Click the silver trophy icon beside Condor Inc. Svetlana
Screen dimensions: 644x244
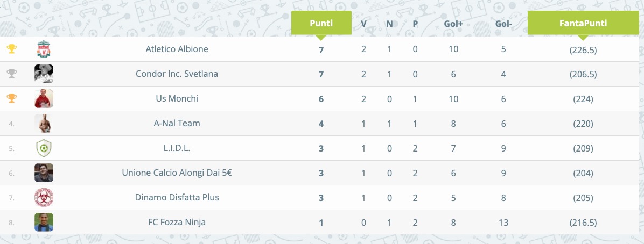[11, 74]
